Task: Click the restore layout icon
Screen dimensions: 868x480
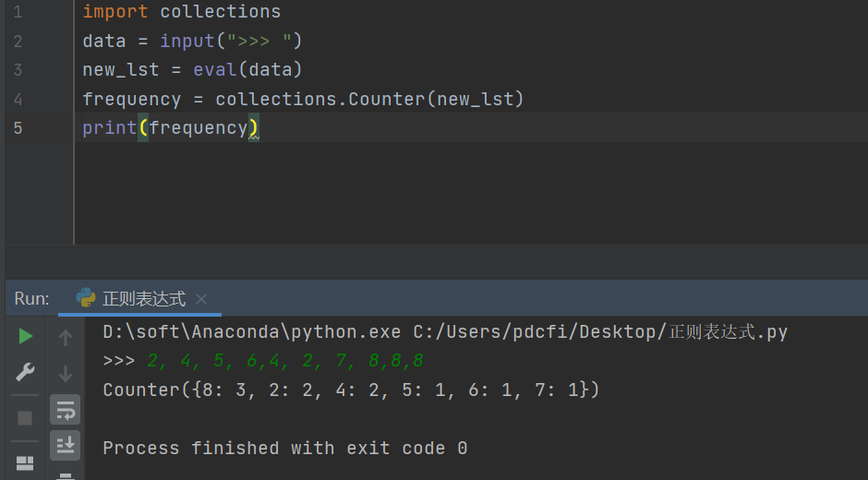Action: (x=25, y=462)
